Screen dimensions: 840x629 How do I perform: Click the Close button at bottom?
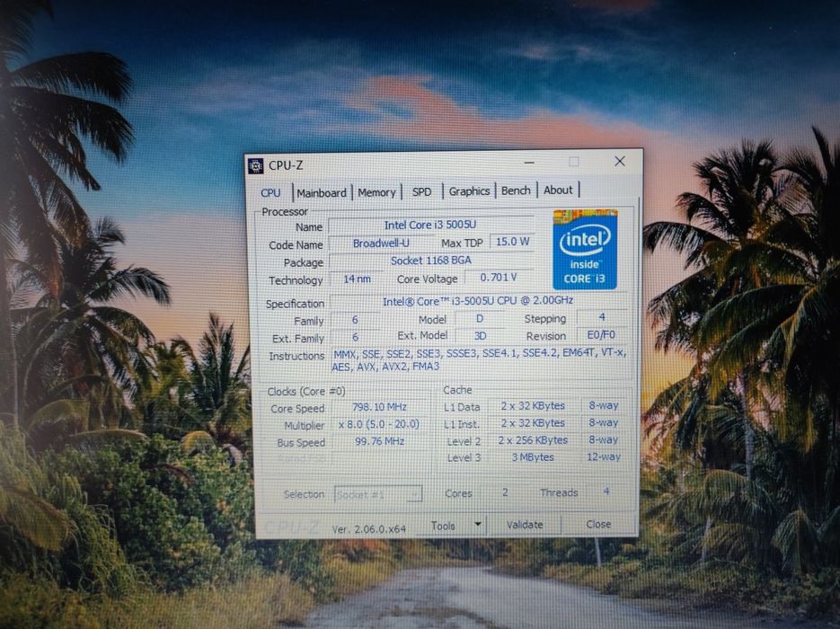pyautogui.click(x=598, y=524)
